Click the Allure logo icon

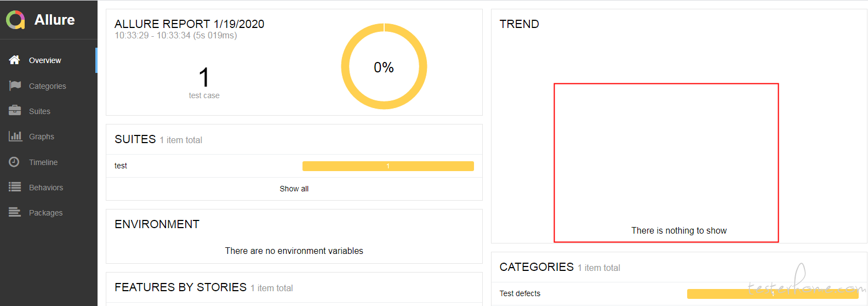click(15, 20)
